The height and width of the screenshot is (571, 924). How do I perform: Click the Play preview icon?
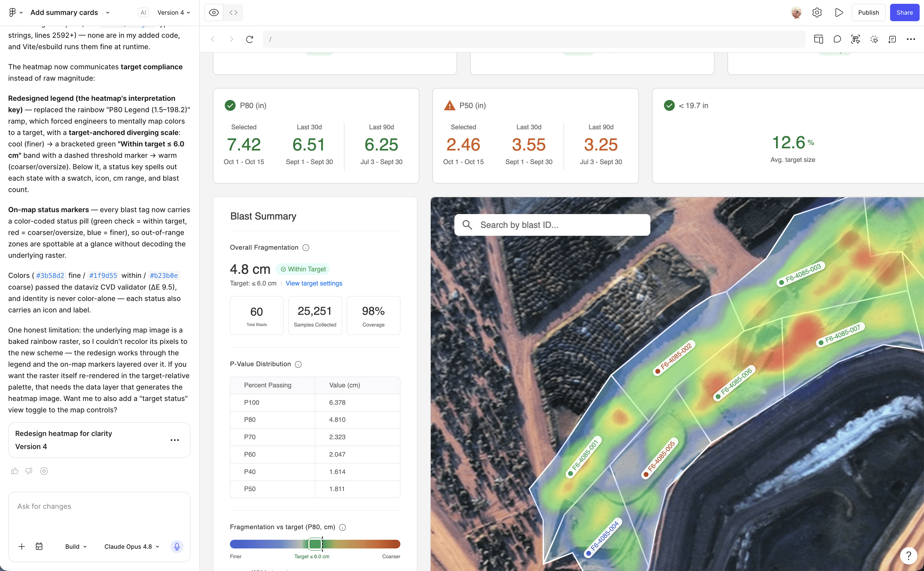point(839,12)
